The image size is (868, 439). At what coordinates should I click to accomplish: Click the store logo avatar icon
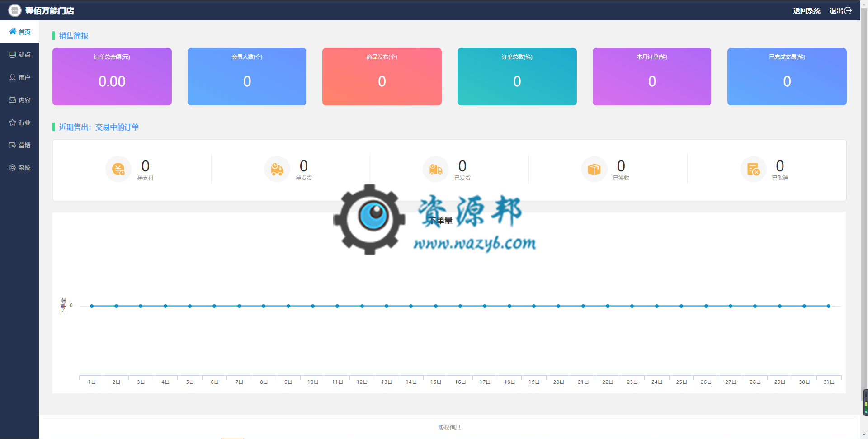coord(14,10)
